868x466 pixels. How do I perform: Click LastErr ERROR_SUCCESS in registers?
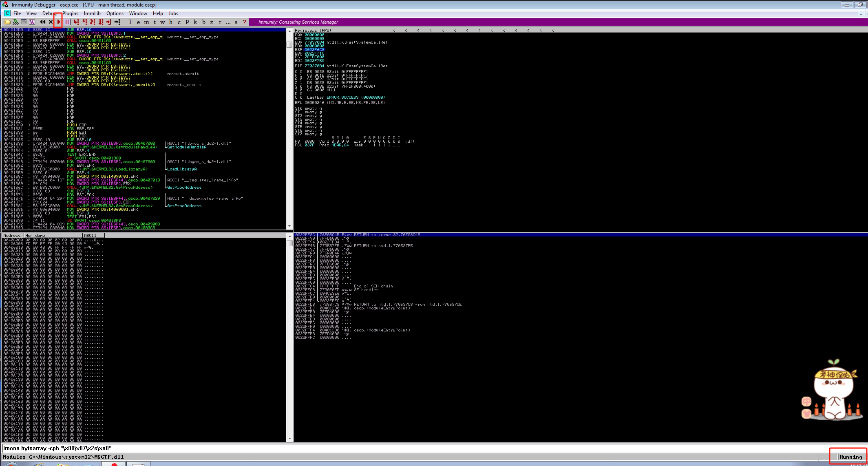point(346,97)
